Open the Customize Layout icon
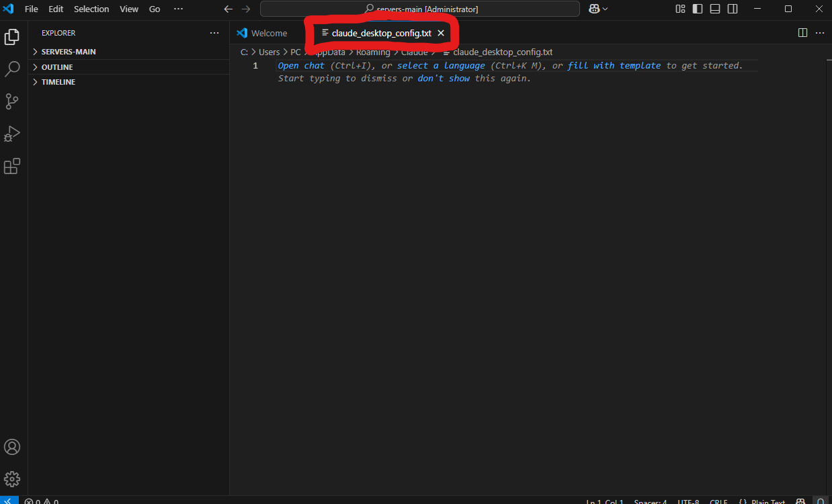 pyautogui.click(x=681, y=9)
